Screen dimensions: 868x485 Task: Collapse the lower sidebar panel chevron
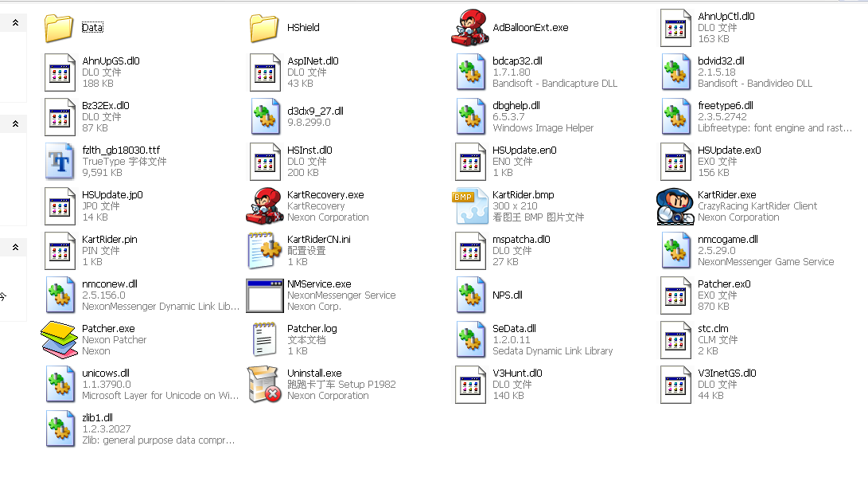tap(15, 247)
